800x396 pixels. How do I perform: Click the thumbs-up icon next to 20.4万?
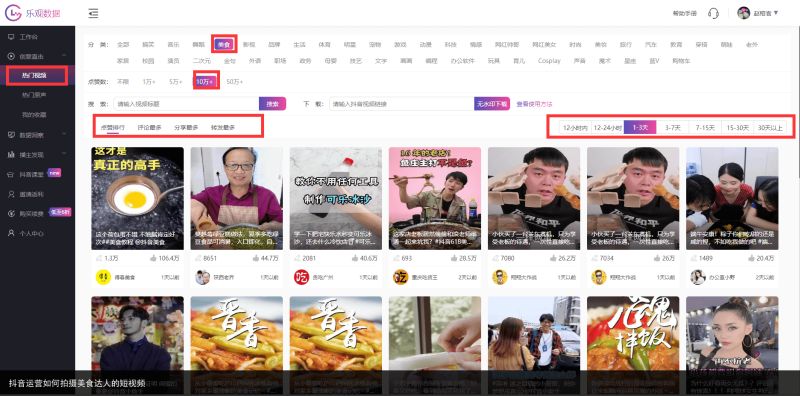(751, 258)
